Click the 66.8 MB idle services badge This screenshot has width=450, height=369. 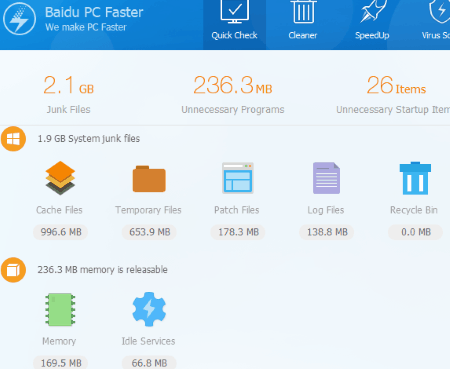(149, 363)
